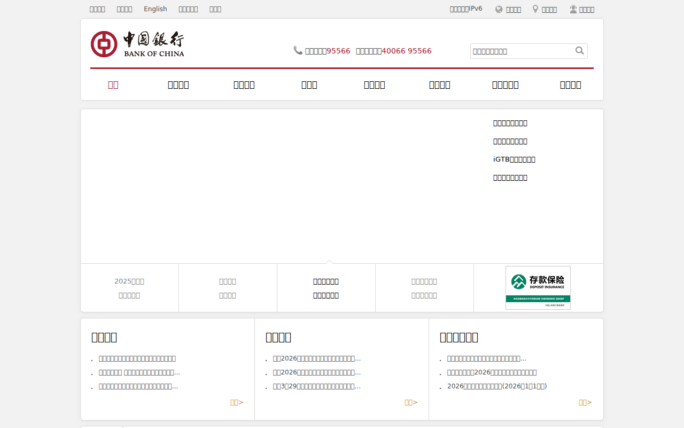Viewport: 684px width, 428px height.
Task: Click the Bank of China logo
Action: point(137,44)
